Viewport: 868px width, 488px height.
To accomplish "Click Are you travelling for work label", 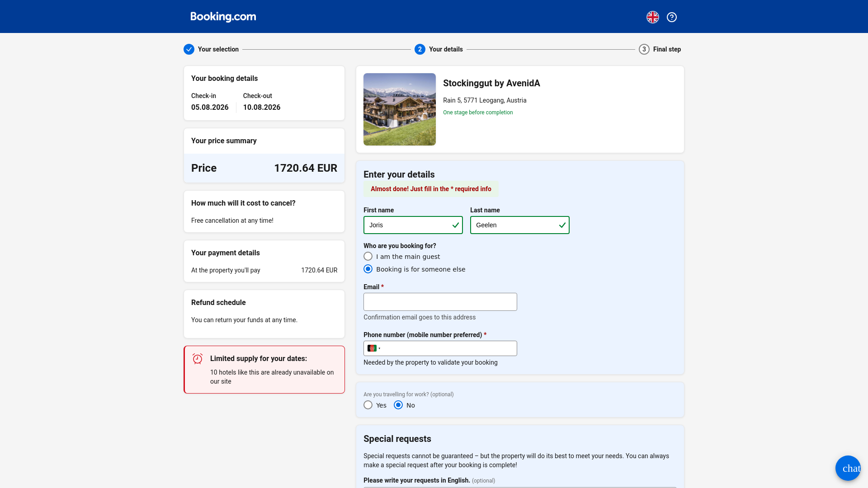I will (x=408, y=394).
